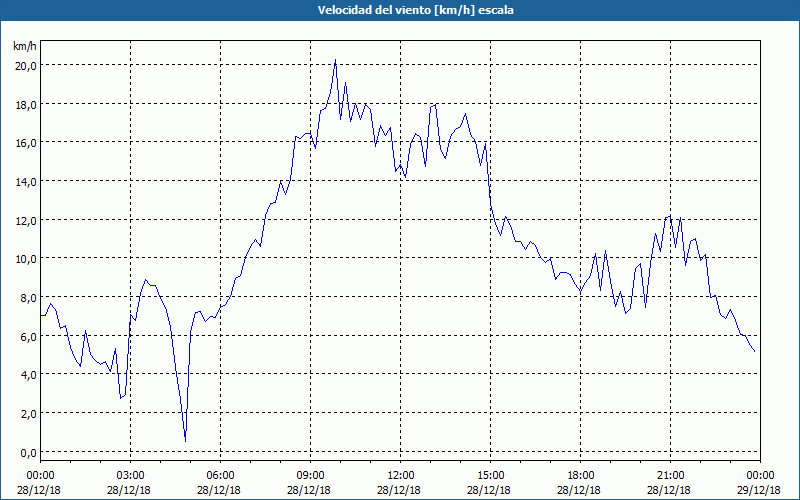800x500 pixels.
Task: Select the 18,0 y-axis label
Action: 26,104
